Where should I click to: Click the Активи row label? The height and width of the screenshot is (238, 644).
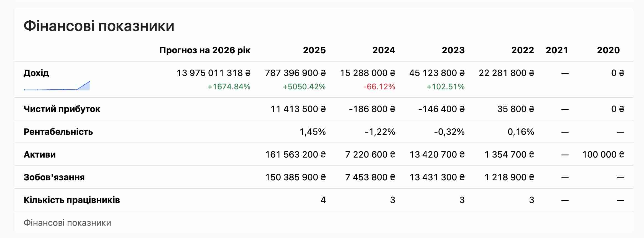tap(40, 155)
